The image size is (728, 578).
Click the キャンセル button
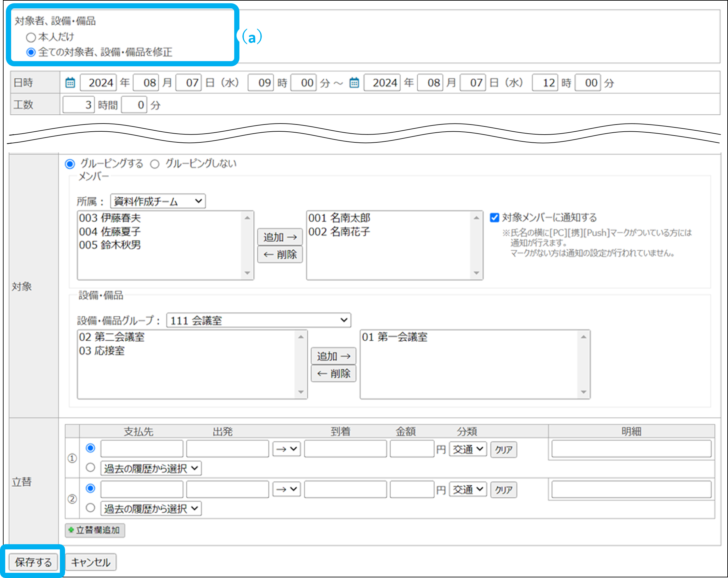click(x=90, y=562)
